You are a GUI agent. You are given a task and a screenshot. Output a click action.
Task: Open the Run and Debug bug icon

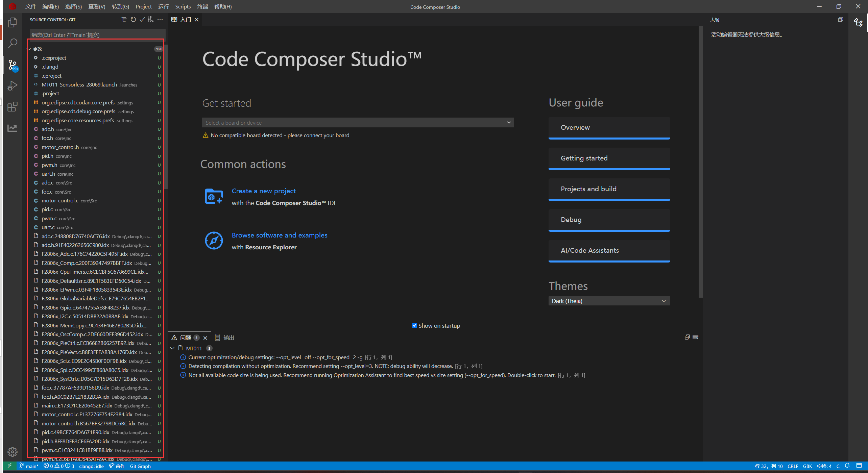(x=13, y=85)
